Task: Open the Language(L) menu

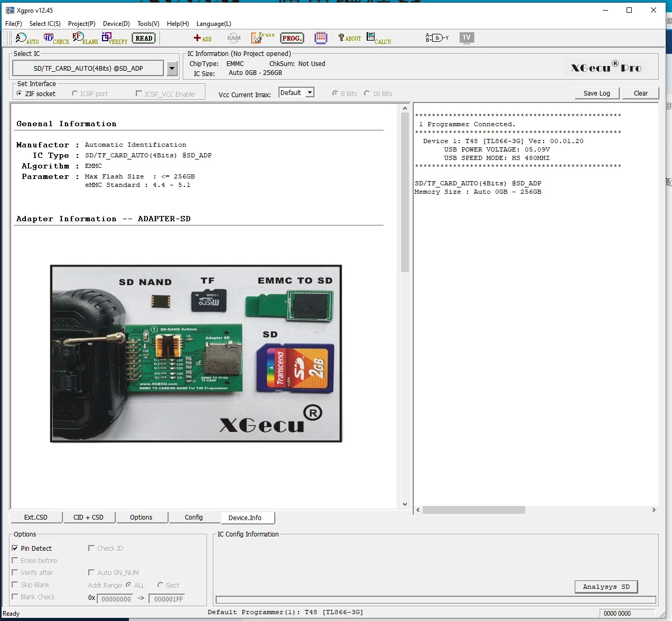Action: (214, 24)
